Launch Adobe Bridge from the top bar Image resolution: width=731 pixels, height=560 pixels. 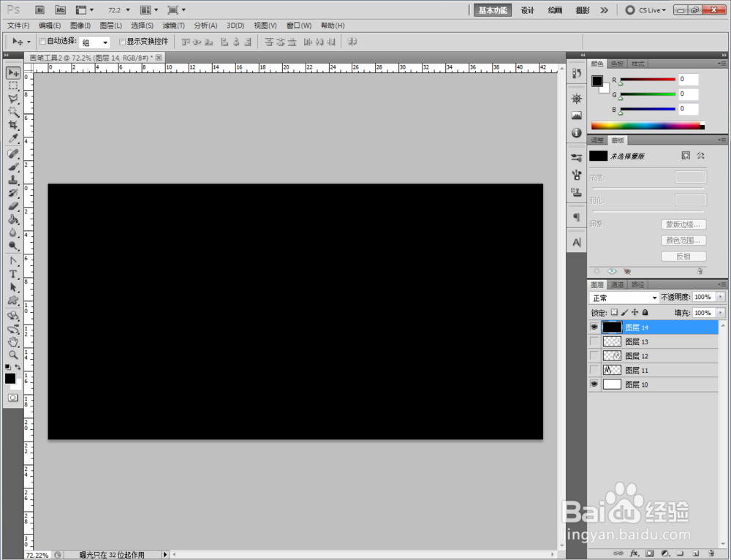coord(39,10)
